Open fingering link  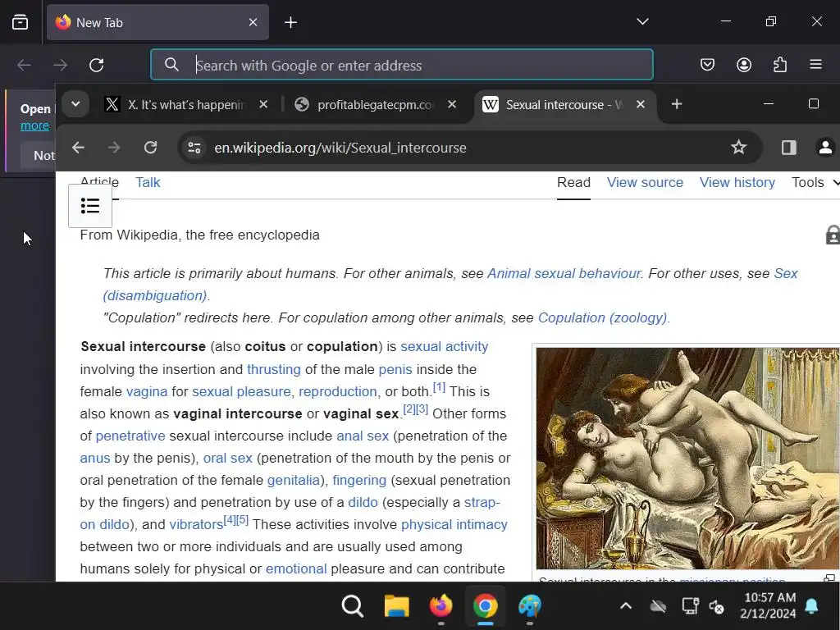359,480
